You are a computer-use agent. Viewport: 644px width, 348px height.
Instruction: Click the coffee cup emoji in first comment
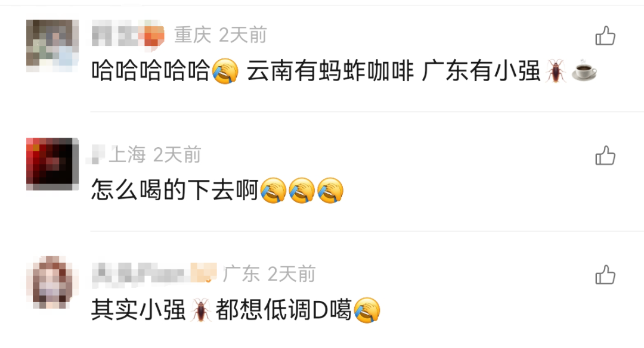click(584, 70)
